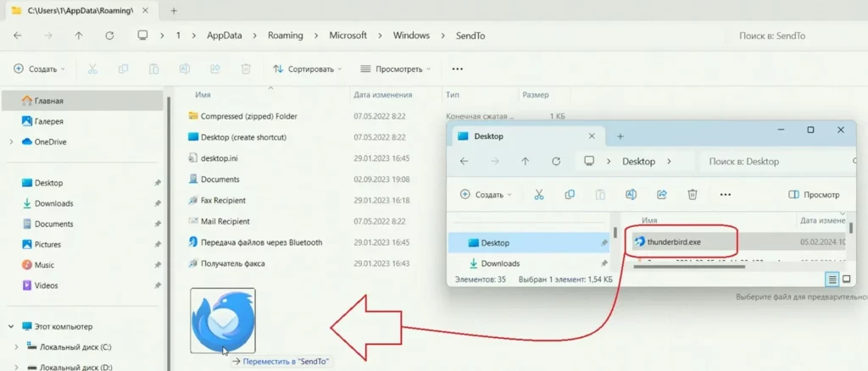Open Создать dropdown in Desktop window

486,195
